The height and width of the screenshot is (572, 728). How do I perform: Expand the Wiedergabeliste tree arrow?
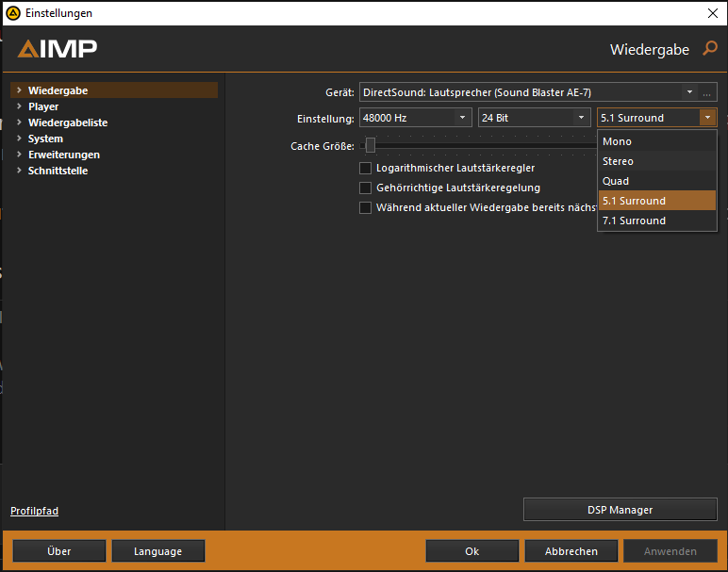(19, 122)
